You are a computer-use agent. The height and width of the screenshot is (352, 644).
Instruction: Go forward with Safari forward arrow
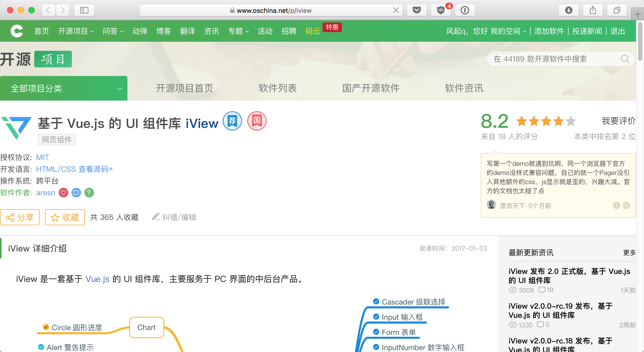click(x=63, y=10)
